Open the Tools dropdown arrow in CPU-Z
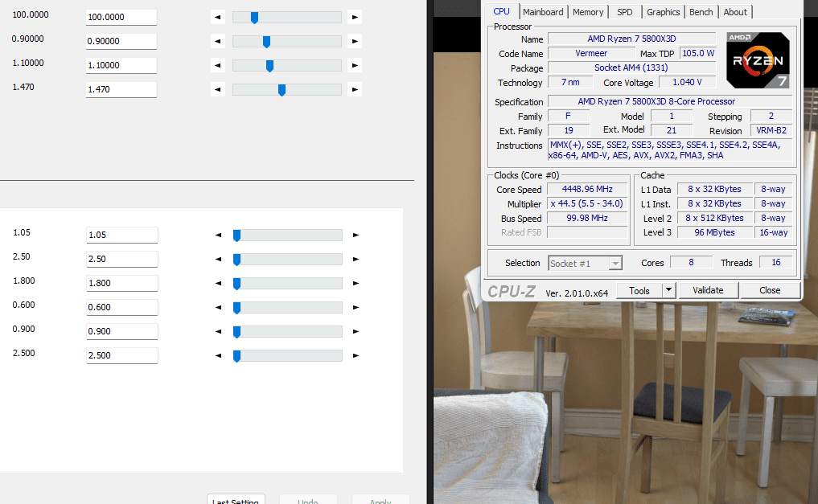This screenshot has width=818, height=504. pyautogui.click(x=668, y=290)
